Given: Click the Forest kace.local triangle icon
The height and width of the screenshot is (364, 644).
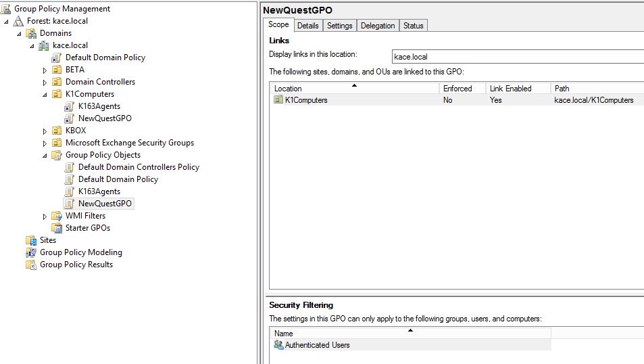Looking at the screenshot, I should (18, 21).
